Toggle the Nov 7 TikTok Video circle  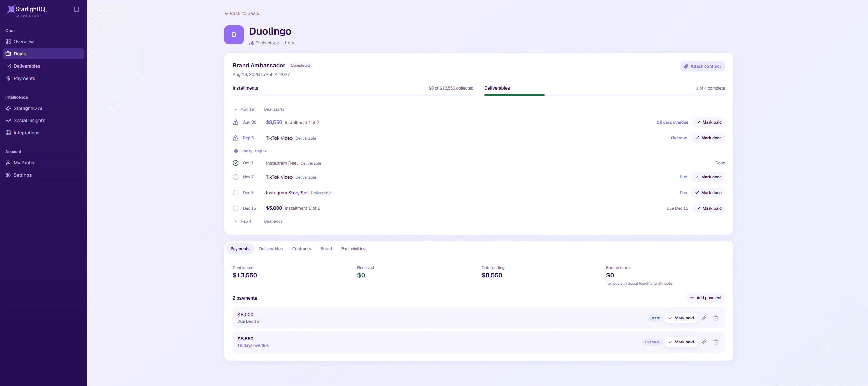pyautogui.click(x=236, y=177)
